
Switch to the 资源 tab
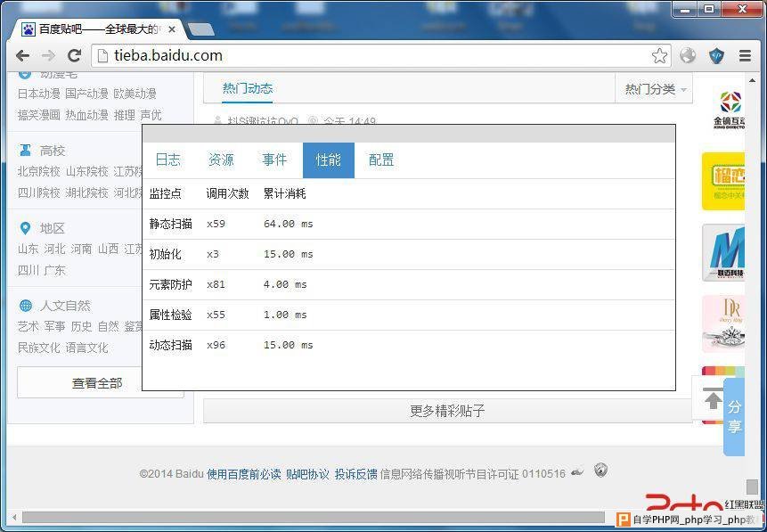coord(221,160)
